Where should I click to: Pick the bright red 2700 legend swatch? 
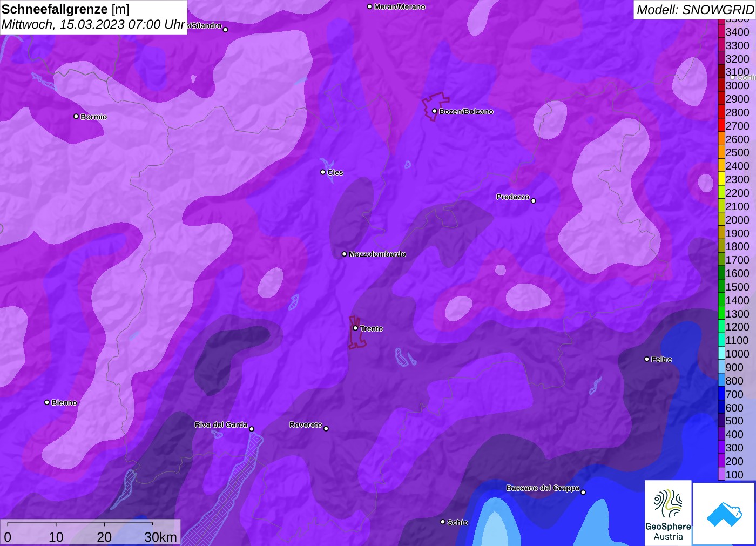721,125
